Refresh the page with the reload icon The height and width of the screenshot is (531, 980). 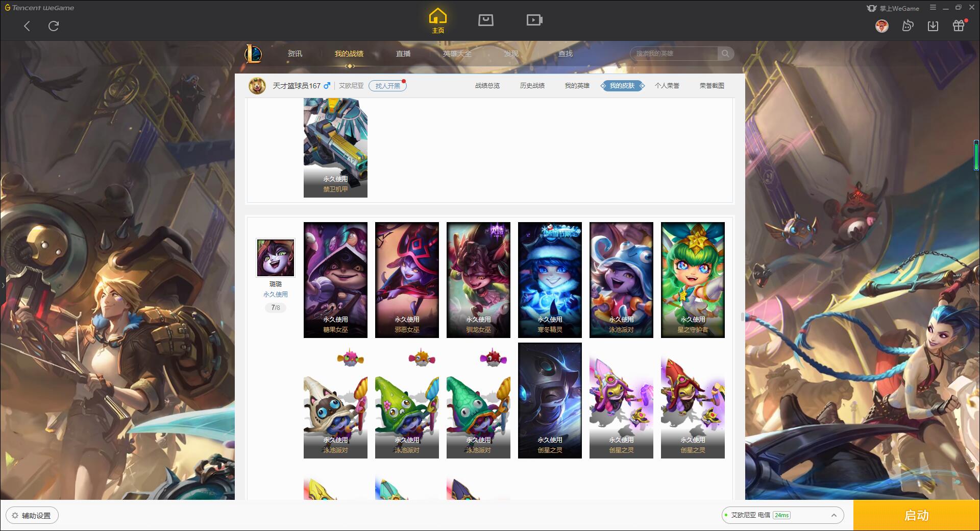pyautogui.click(x=54, y=26)
